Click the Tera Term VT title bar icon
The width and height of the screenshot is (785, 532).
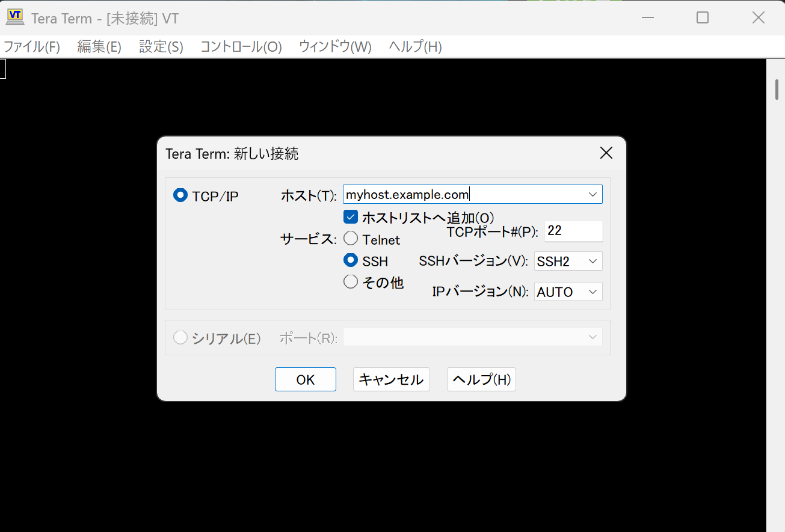(x=15, y=17)
